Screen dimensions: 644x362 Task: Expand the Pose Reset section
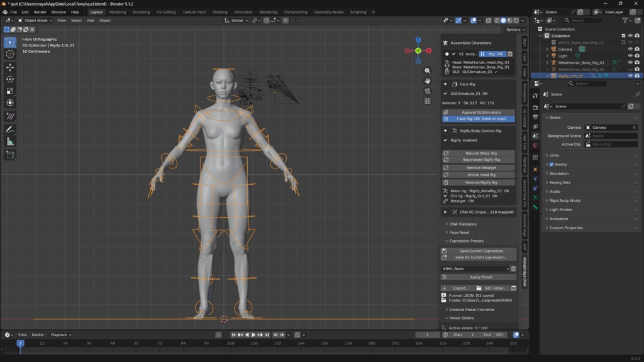click(x=457, y=233)
